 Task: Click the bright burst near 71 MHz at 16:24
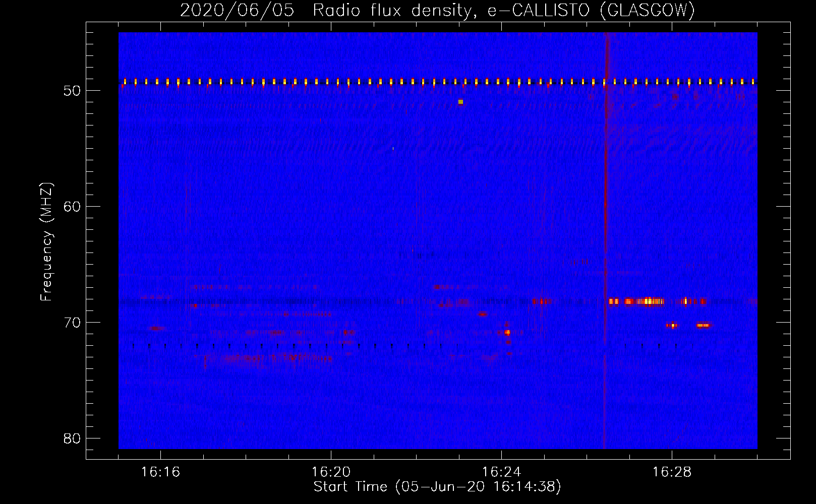[x=507, y=333]
